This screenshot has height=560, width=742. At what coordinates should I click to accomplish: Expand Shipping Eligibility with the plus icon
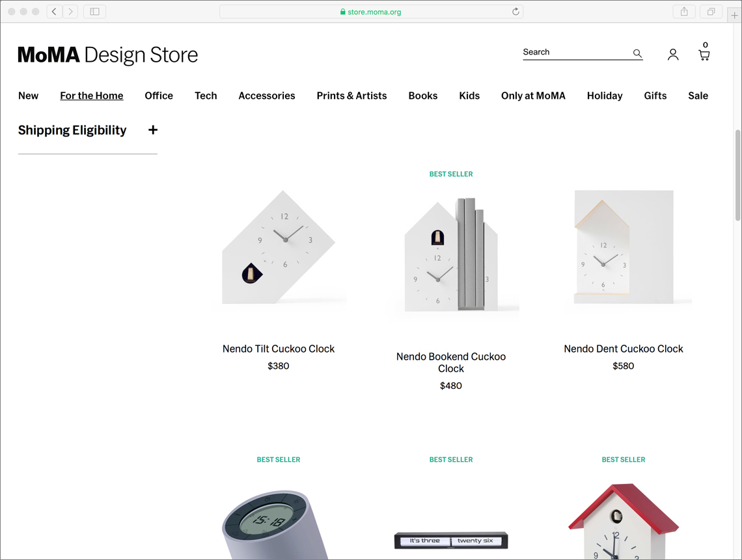[153, 129]
